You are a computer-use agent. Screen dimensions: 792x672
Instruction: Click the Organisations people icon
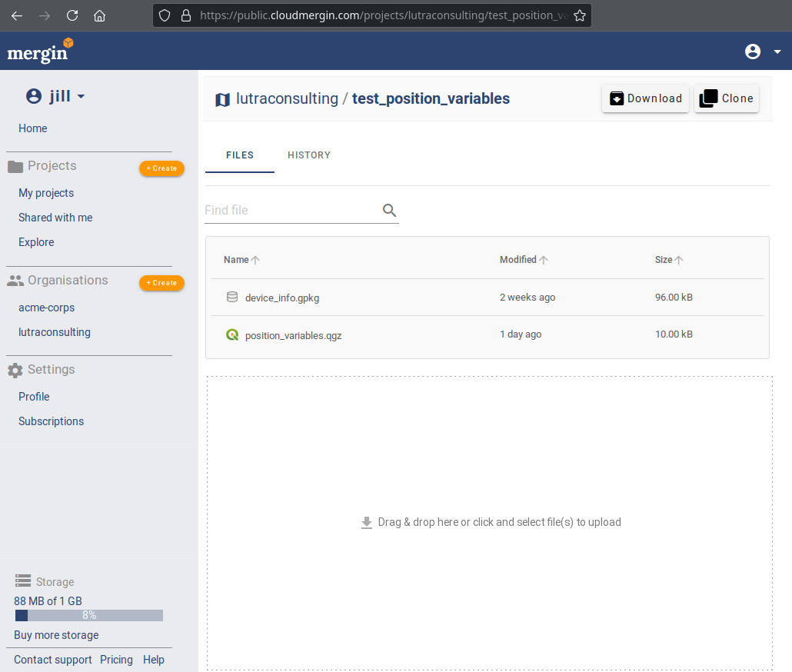(x=15, y=281)
